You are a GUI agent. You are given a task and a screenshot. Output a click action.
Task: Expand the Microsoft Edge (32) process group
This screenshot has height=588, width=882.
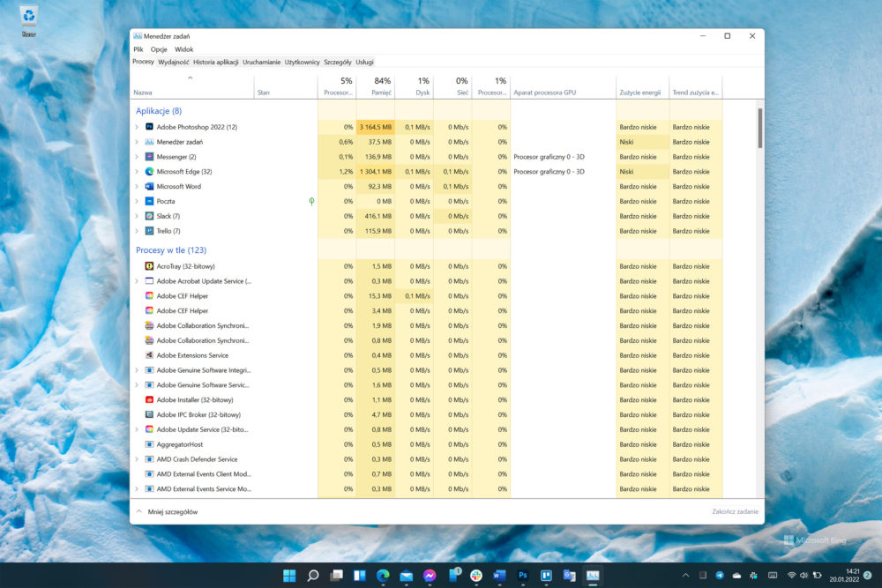pyautogui.click(x=137, y=171)
